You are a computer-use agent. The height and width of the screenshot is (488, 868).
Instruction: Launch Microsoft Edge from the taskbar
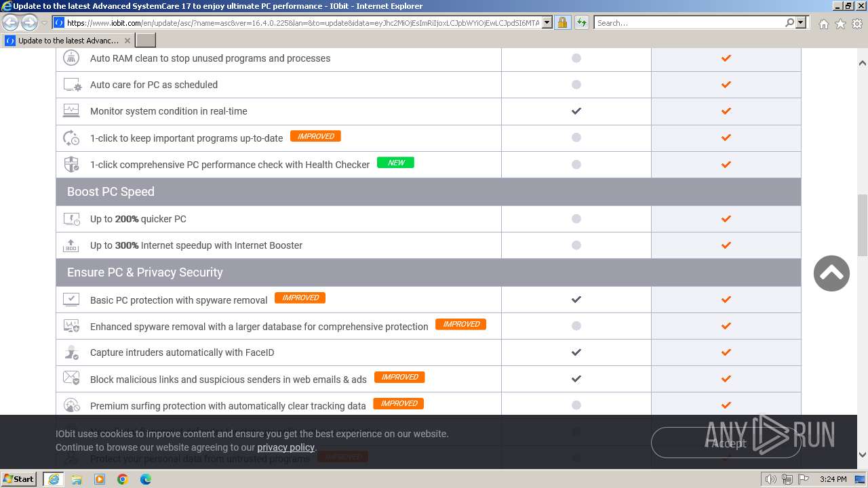(x=146, y=479)
